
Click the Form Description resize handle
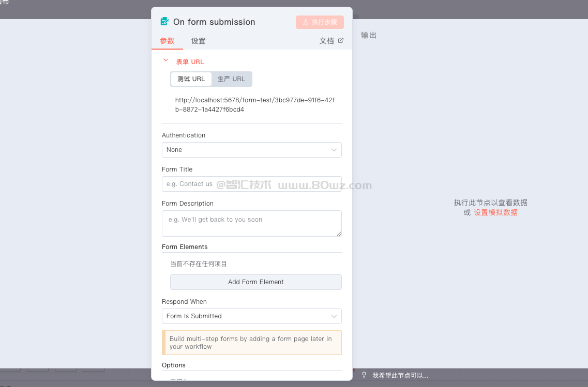339,234
